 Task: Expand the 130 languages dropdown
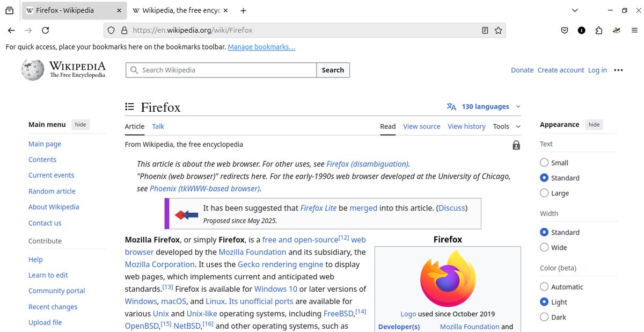coord(484,106)
